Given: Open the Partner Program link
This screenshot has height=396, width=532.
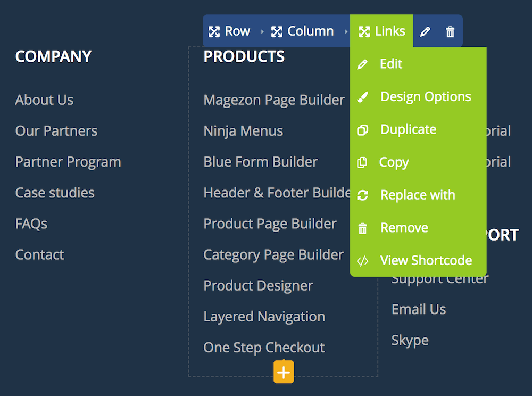Looking at the screenshot, I should click(68, 162).
